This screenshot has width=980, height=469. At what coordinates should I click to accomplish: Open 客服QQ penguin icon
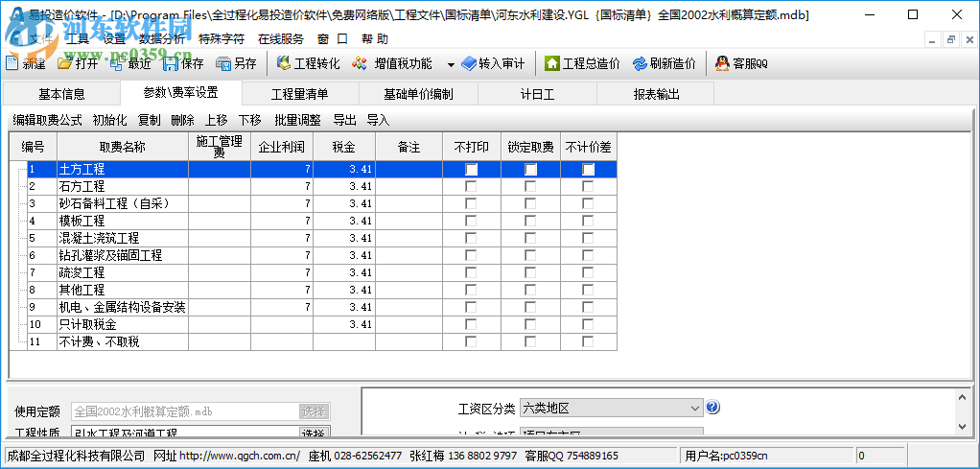click(x=722, y=63)
